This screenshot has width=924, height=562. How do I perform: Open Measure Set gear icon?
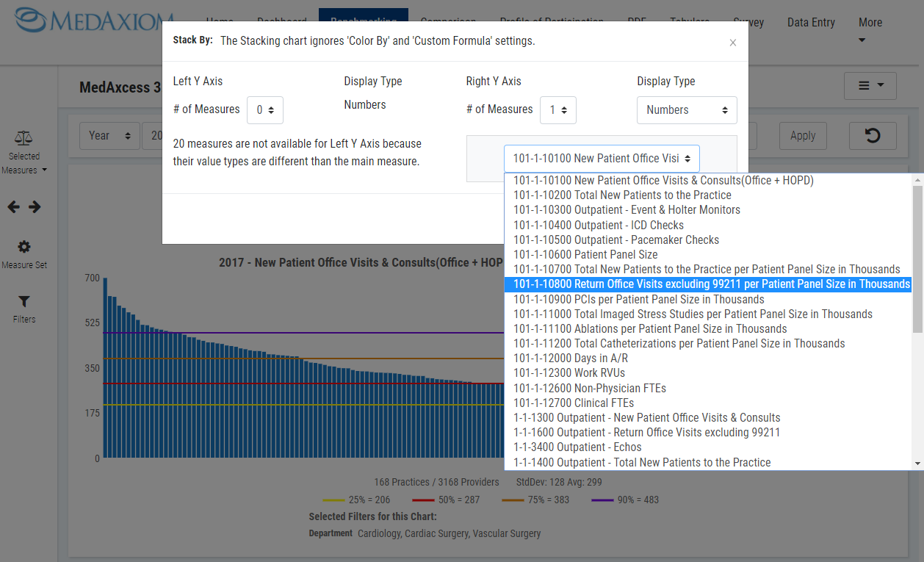coord(24,247)
